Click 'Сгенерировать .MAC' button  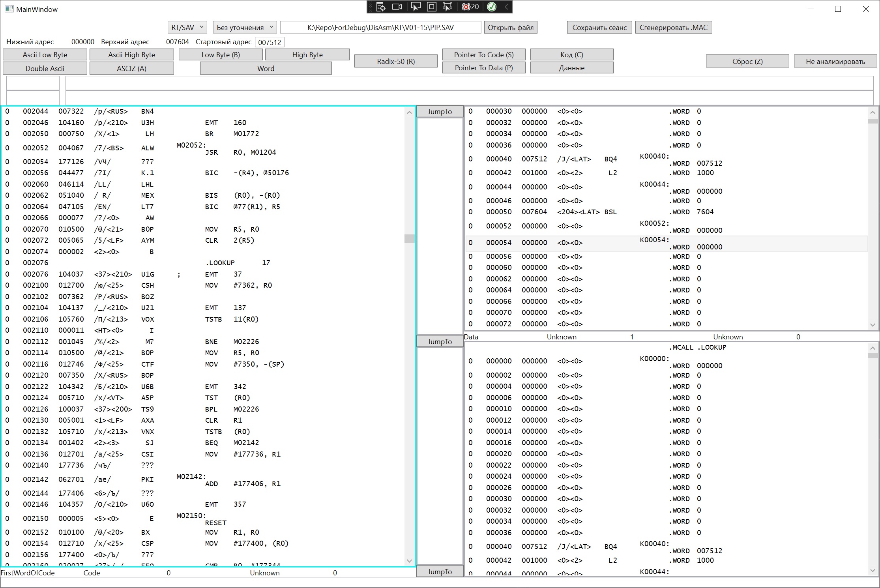(x=673, y=27)
